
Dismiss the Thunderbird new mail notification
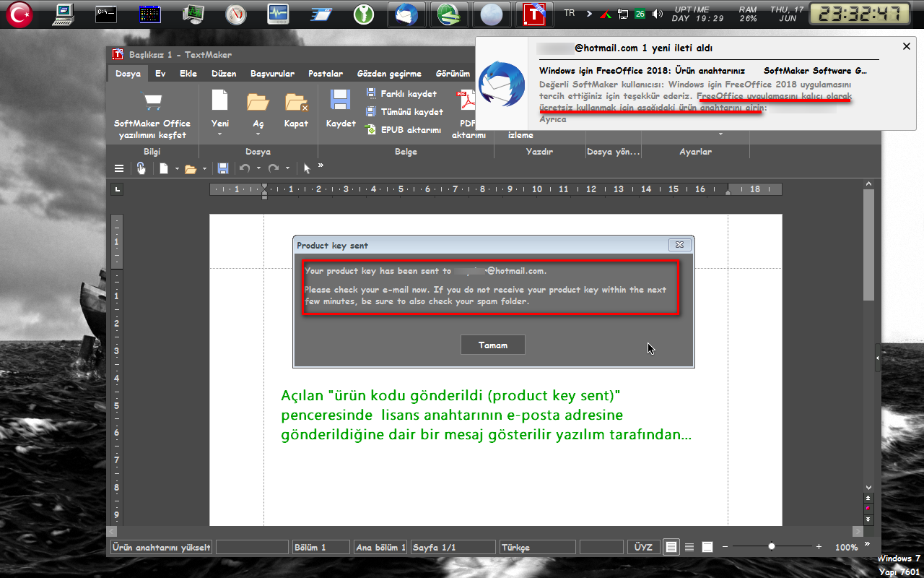pos(907,46)
